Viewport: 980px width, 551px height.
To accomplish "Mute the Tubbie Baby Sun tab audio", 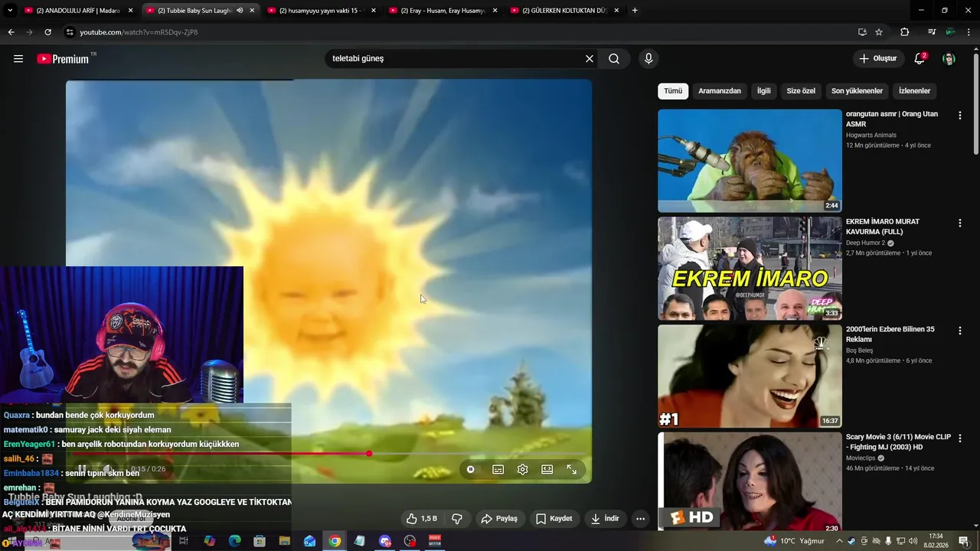I will click(x=240, y=11).
